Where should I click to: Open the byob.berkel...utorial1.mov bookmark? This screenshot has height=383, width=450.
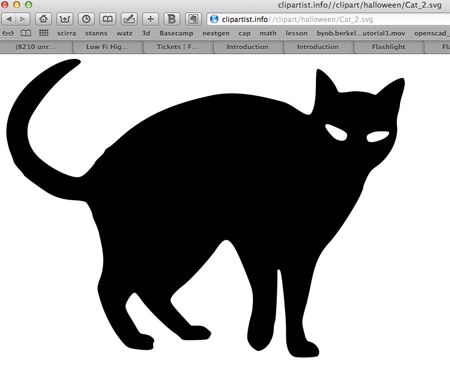361,33
